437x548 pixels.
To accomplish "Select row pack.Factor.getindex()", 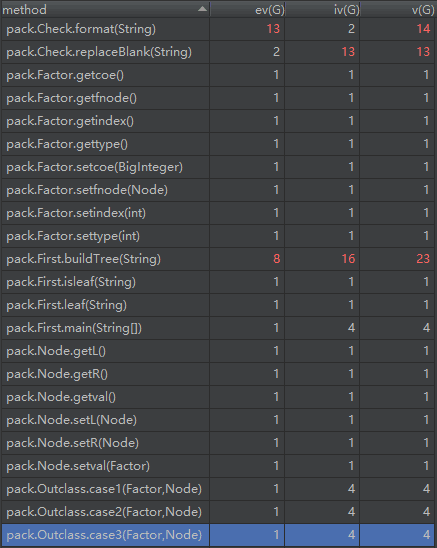I will coord(218,121).
